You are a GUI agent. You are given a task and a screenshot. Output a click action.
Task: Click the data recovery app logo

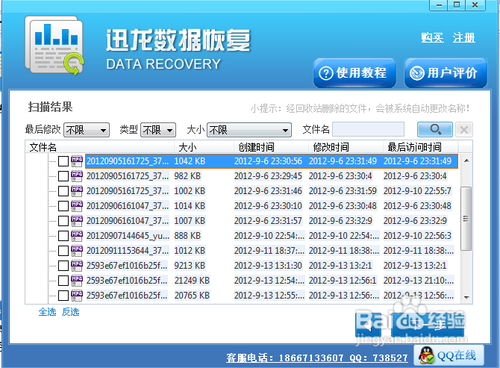(x=54, y=45)
